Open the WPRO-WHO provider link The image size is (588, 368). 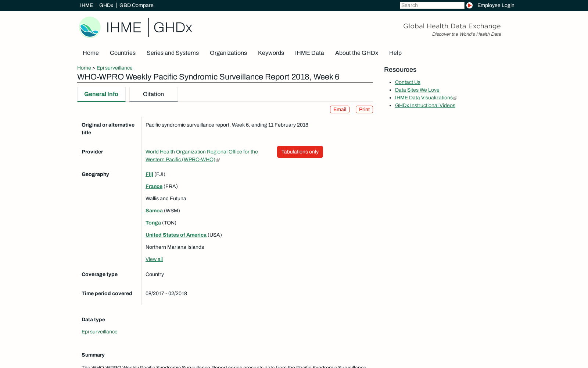pyautogui.click(x=202, y=156)
